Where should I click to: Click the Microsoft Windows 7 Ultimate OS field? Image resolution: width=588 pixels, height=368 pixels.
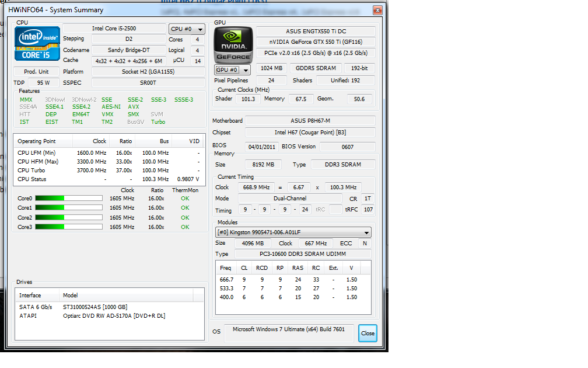(x=289, y=333)
